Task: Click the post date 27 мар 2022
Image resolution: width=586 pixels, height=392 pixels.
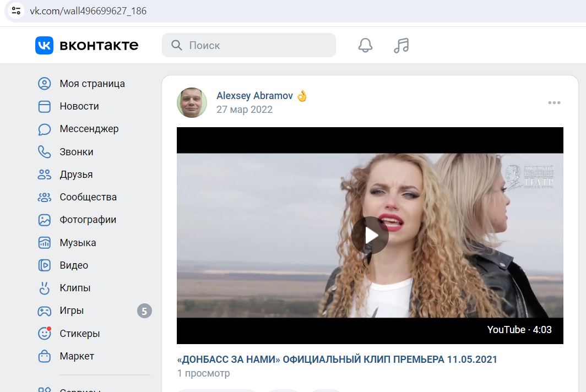Action: 245,110
